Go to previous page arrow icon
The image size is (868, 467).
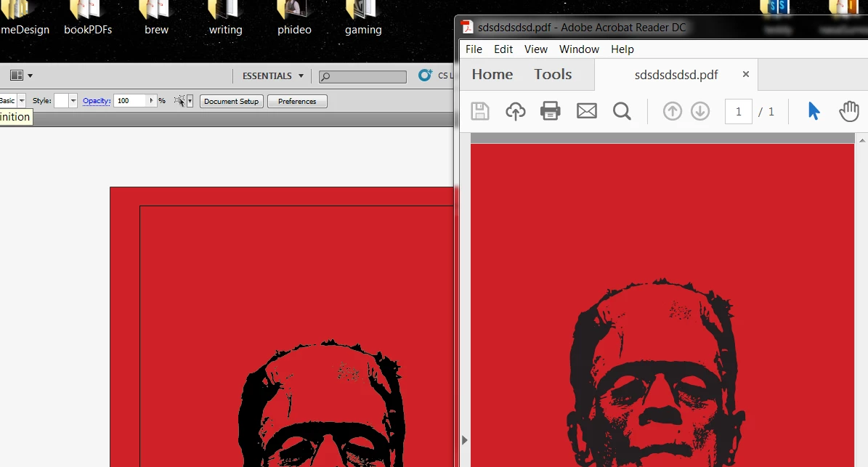tap(672, 111)
